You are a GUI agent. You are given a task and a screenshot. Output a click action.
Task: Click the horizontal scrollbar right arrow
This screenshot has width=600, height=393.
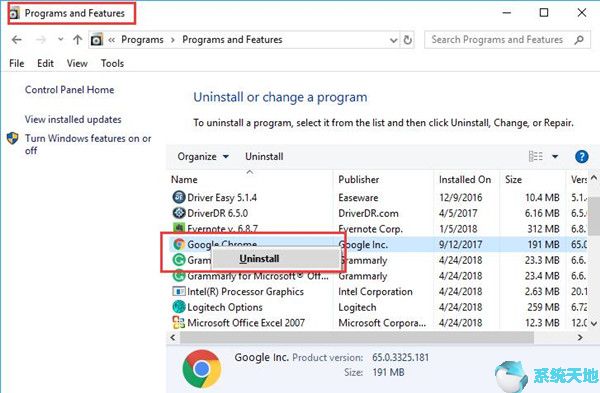580,338
